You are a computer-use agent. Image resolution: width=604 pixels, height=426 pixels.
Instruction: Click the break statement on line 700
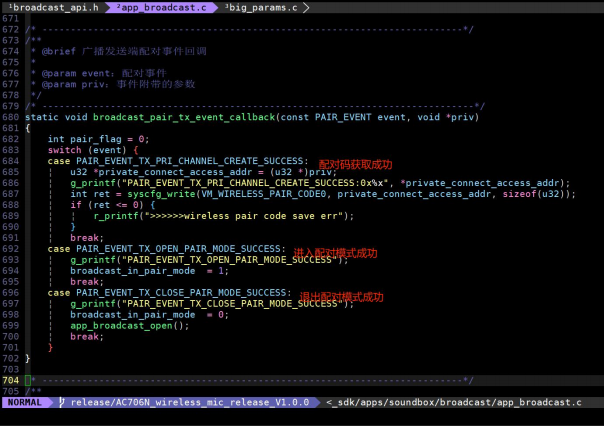pyautogui.click(x=87, y=337)
